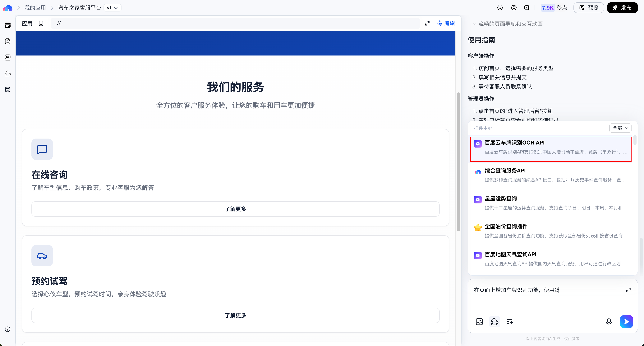
Task: Click the 预览 preview button
Action: tap(588, 7)
